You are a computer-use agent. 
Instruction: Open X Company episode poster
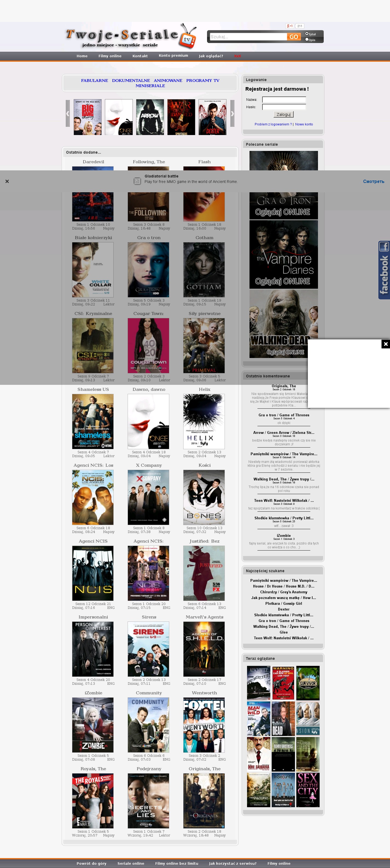(148, 497)
